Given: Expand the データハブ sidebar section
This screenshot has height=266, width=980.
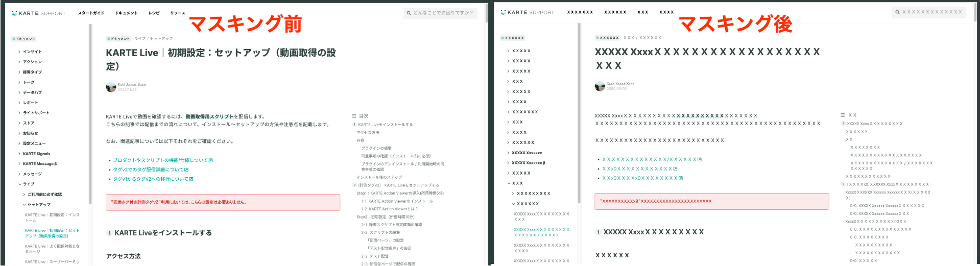Looking at the screenshot, I should click(30, 92).
